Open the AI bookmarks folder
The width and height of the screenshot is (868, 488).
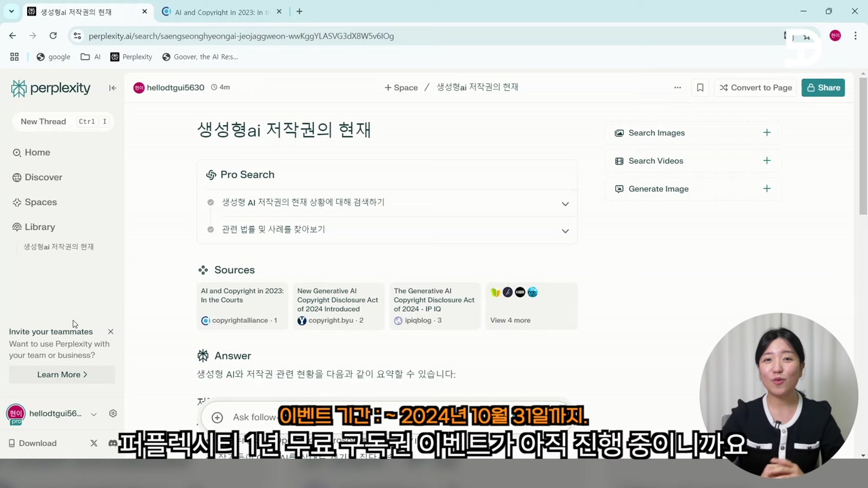(90, 57)
